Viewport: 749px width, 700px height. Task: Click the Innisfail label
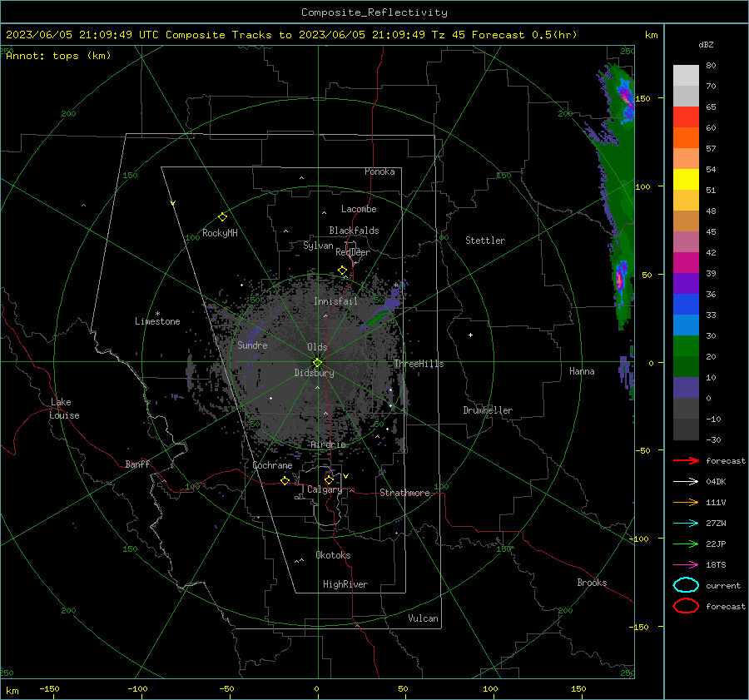point(335,301)
